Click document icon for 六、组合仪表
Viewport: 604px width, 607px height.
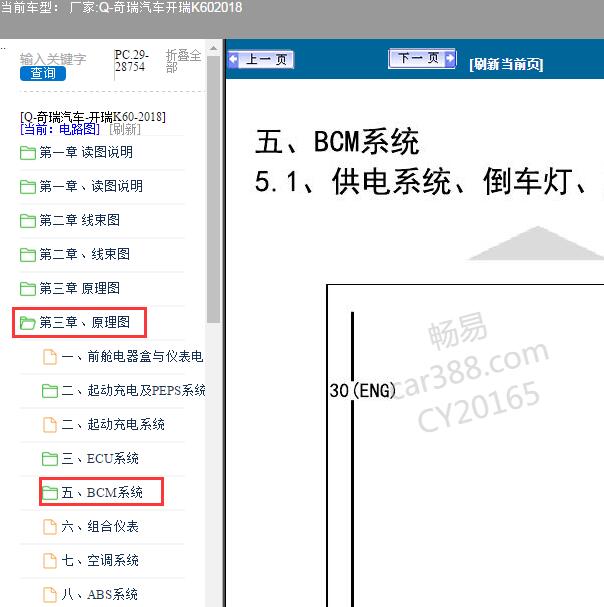click(50, 527)
